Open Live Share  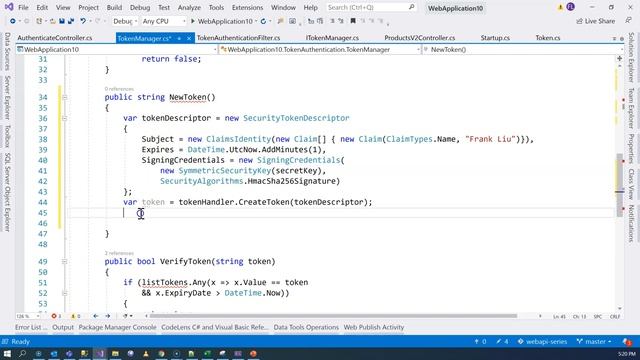[596, 21]
